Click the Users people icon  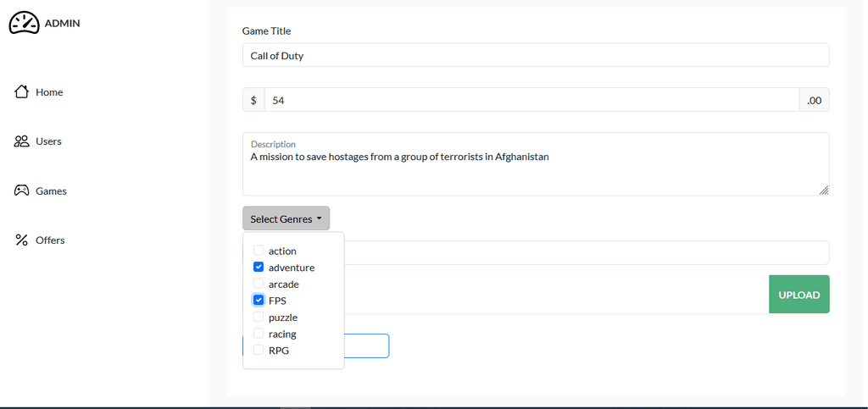click(x=21, y=141)
